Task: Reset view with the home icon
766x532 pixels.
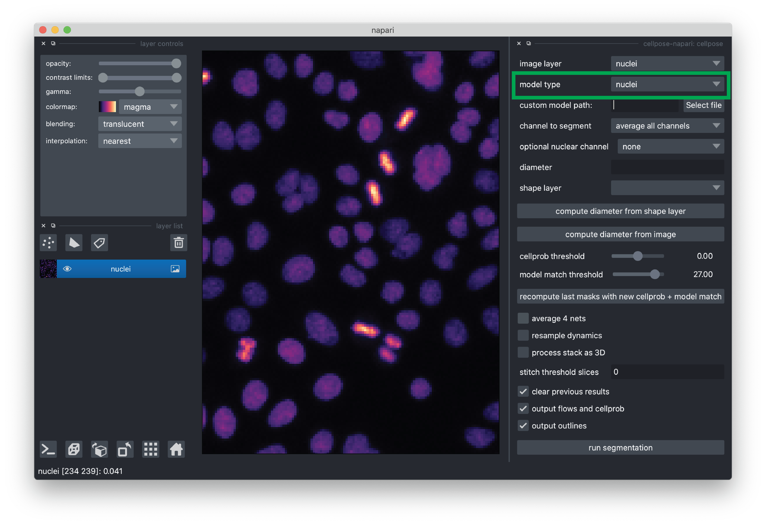Action: (x=176, y=449)
